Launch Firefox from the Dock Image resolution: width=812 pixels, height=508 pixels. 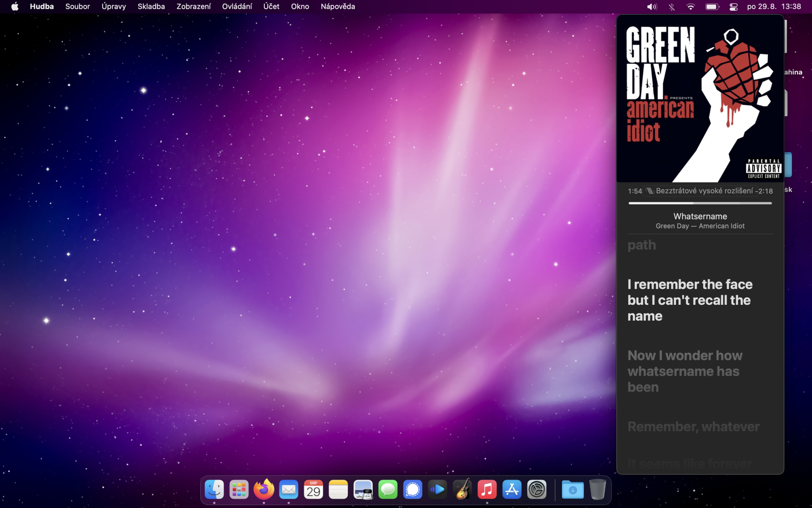tap(264, 489)
